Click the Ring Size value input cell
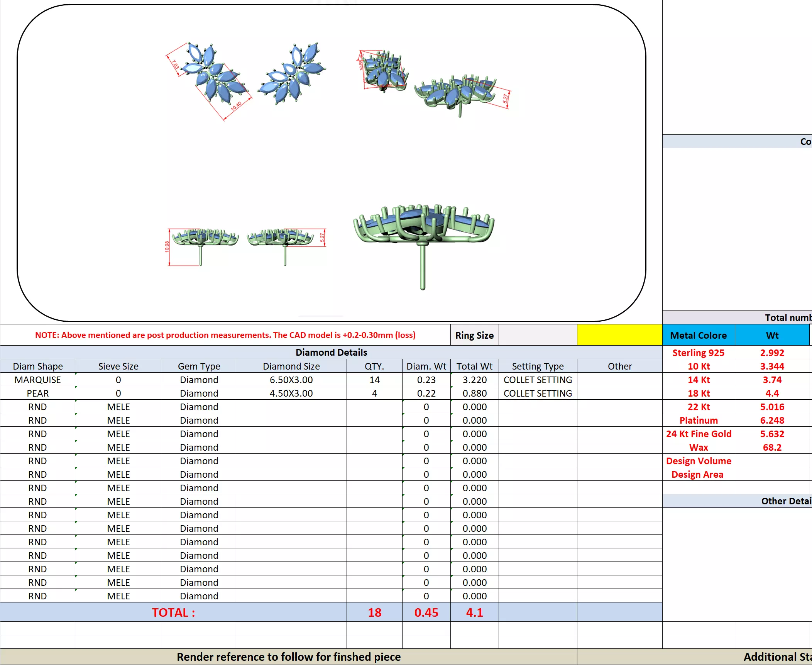The image size is (812, 665). click(x=538, y=335)
